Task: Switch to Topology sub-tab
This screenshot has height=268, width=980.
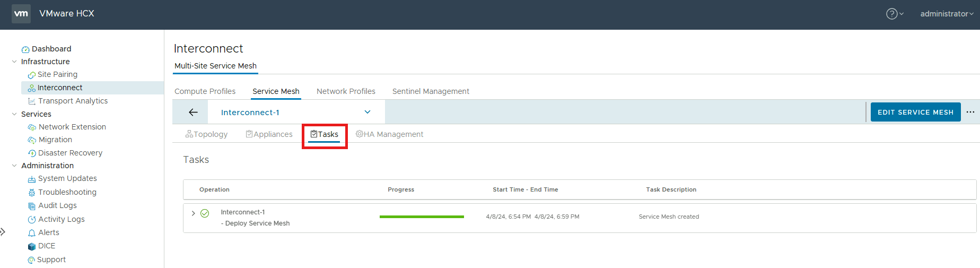Action: [206, 134]
